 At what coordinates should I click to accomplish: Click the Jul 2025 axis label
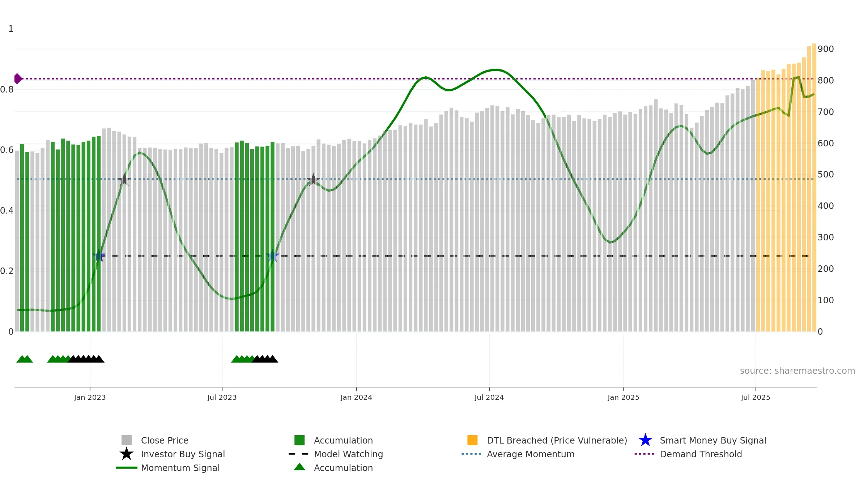pos(756,397)
